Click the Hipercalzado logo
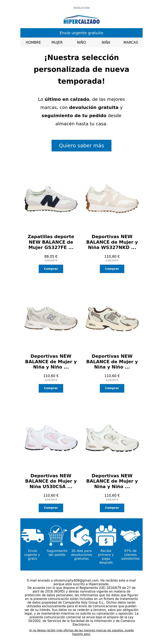 click(x=81, y=20)
